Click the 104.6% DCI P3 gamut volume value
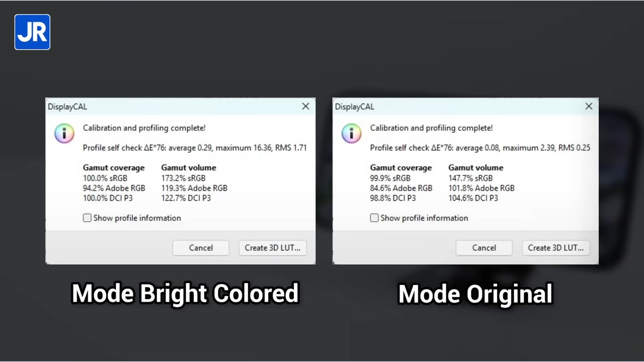The width and height of the screenshot is (644, 362). click(473, 198)
